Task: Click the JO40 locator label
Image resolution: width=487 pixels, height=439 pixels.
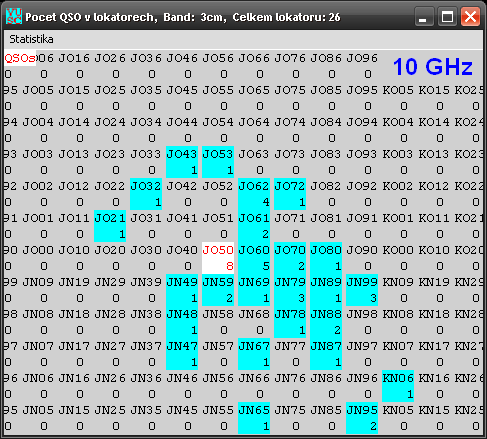Action: click(182, 250)
